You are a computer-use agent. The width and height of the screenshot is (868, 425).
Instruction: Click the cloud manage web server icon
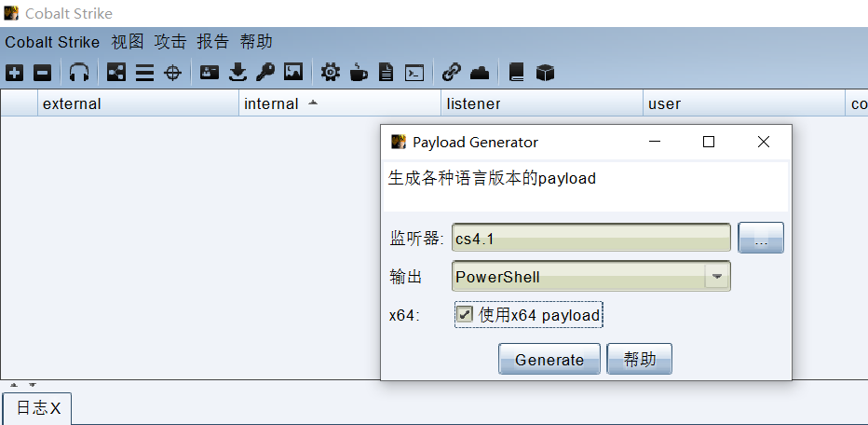pos(480,73)
